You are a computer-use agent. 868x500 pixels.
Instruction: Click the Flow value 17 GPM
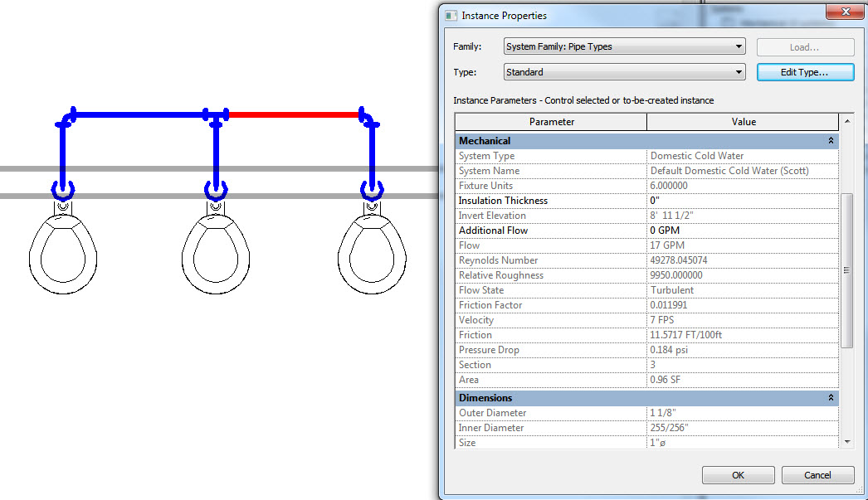coord(743,245)
